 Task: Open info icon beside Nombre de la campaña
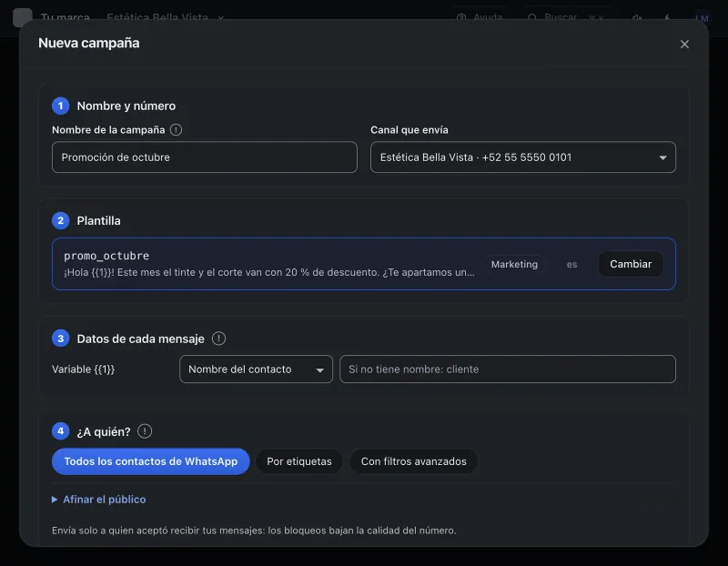176,130
